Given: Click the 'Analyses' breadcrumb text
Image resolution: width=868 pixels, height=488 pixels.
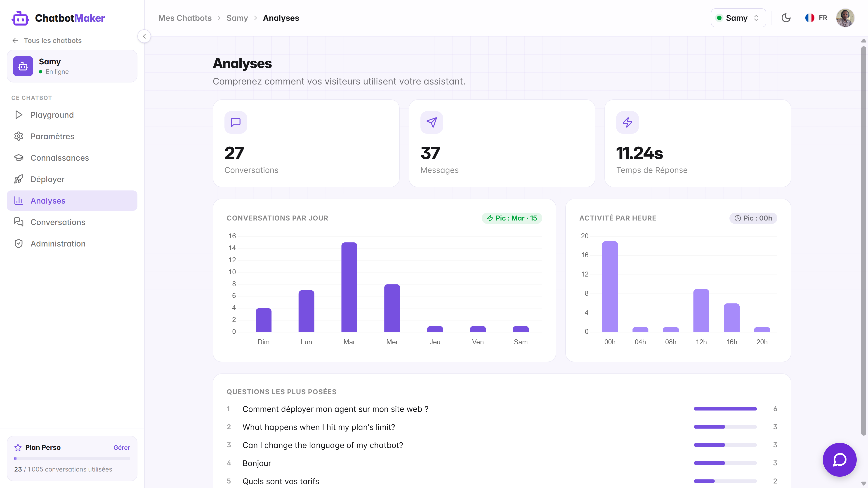Looking at the screenshot, I should point(281,18).
